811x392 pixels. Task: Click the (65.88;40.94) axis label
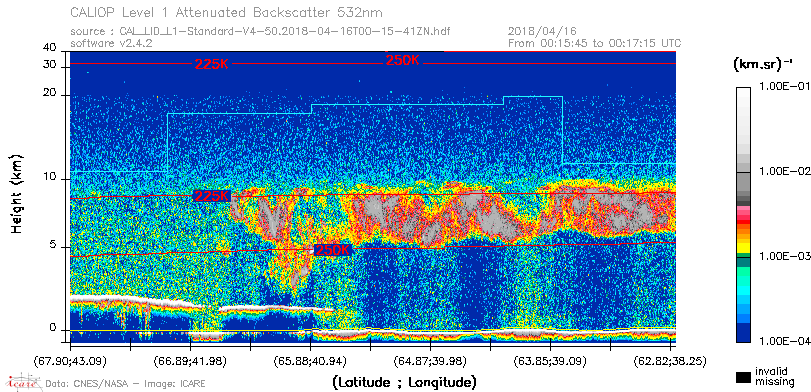(310, 359)
